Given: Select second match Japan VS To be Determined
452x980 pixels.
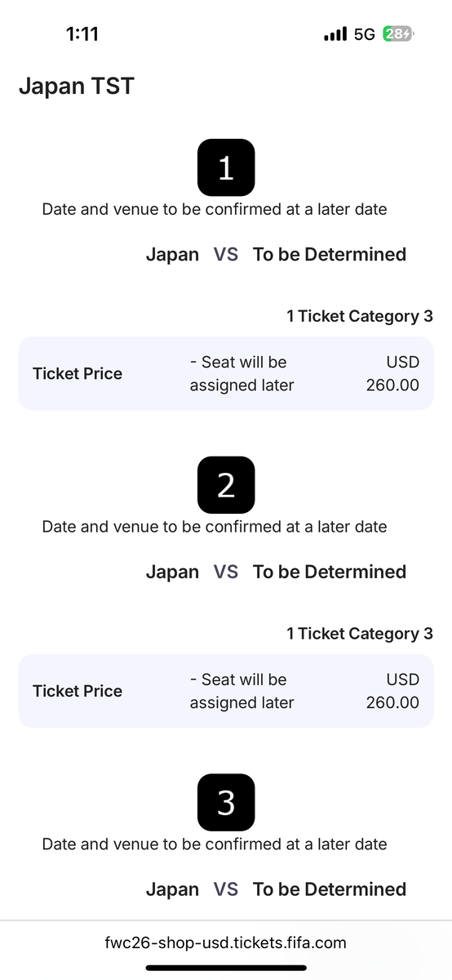Looking at the screenshot, I should (276, 572).
